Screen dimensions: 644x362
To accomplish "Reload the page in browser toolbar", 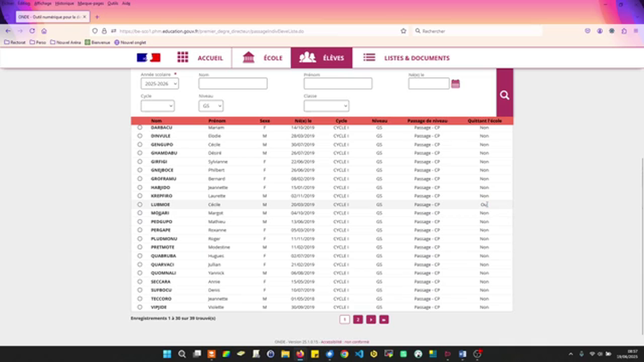I will (32, 31).
